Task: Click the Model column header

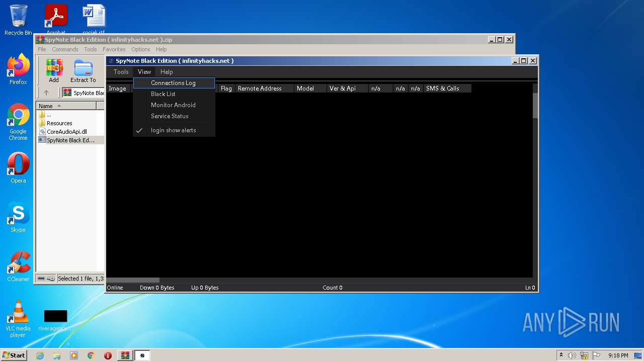Action: [310, 88]
